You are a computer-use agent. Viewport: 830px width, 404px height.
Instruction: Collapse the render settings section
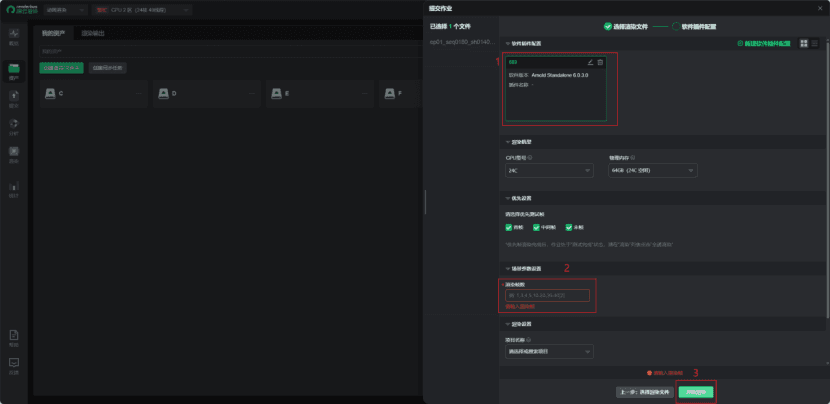pos(508,324)
